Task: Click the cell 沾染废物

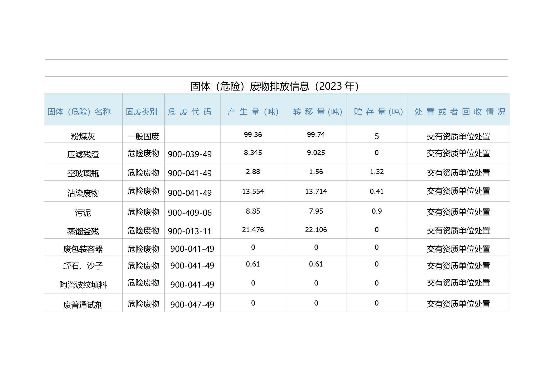Action: click(x=83, y=193)
